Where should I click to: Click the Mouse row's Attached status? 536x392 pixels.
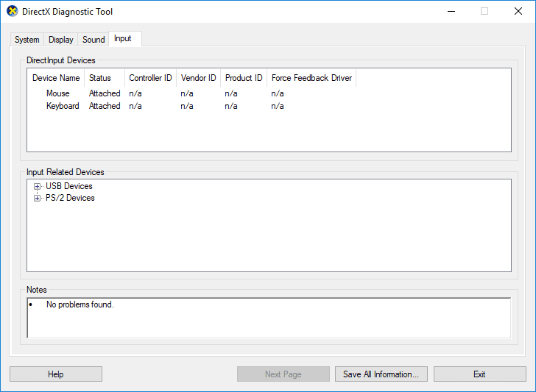[x=105, y=93]
